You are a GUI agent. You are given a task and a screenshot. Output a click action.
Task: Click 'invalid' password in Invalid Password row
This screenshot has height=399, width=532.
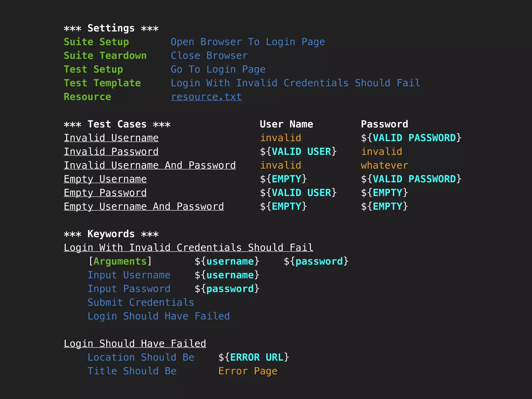pos(382,152)
